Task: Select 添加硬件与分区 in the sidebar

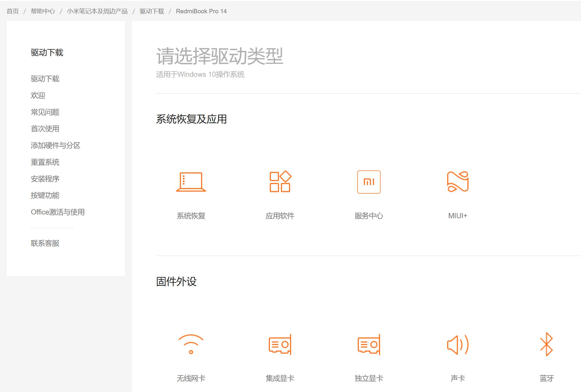Action: 56,145
